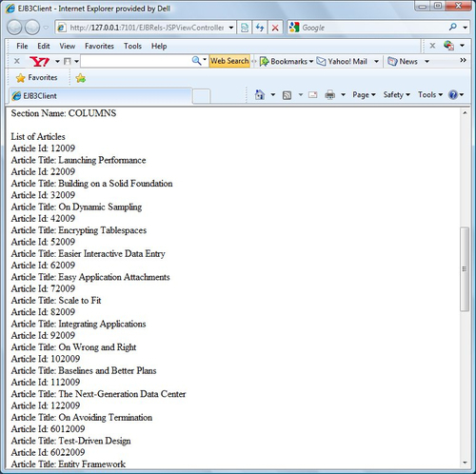Select the EJB3Client tab
Screen dimensions: 476x474
tap(100, 96)
